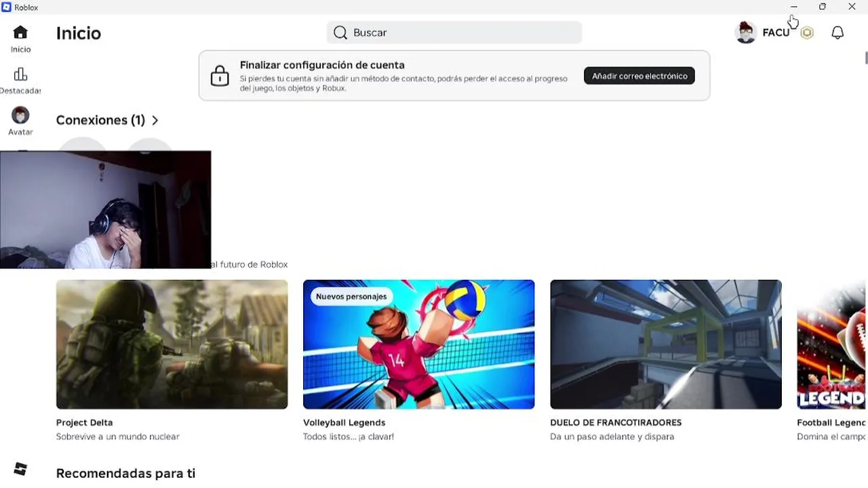Open the Robux coin icon
The width and height of the screenshot is (868, 488).
tap(807, 33)
